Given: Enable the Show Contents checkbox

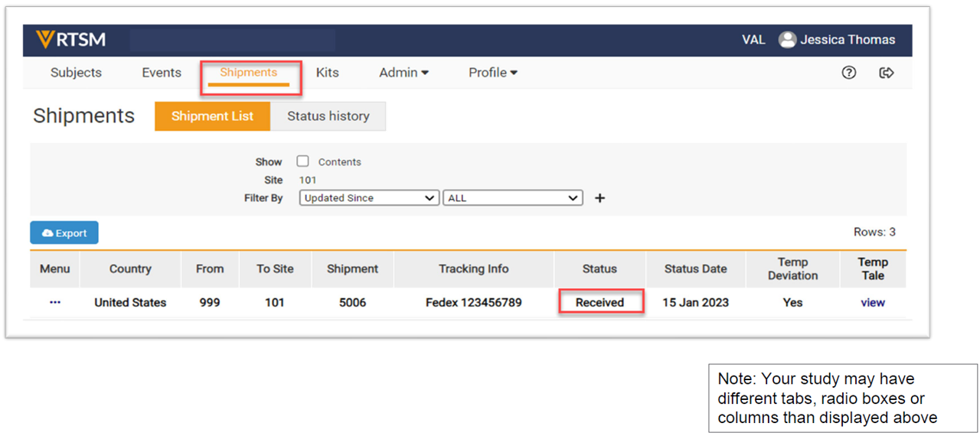Looking at the screenshot, I should [303, 161].
